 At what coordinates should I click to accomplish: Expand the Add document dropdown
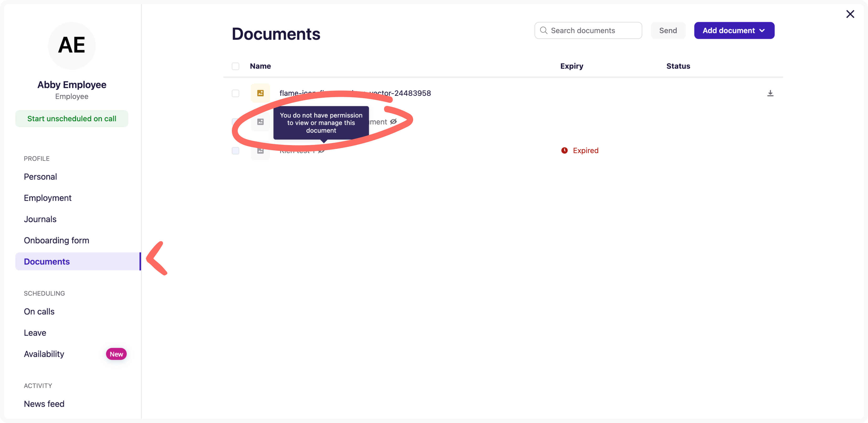click(734, 31)
